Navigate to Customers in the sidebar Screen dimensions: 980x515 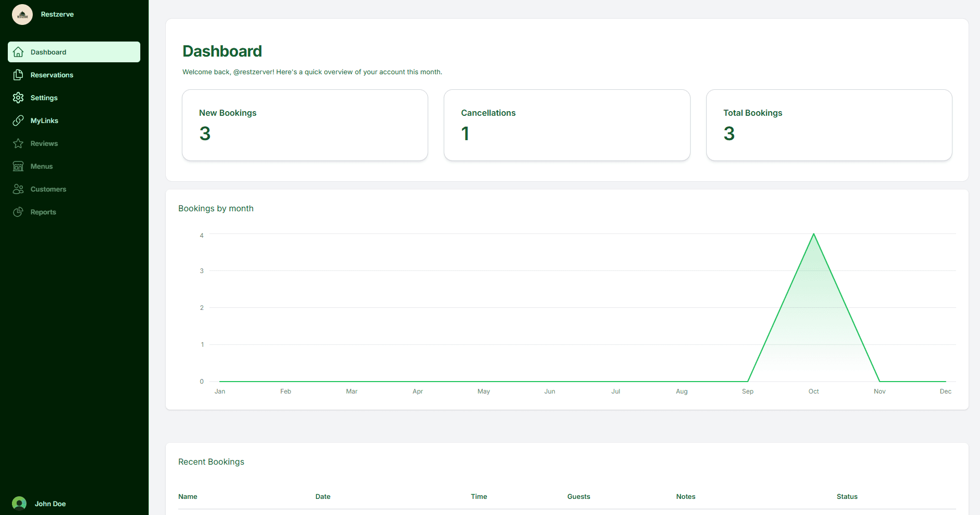(x=48, y=189)
